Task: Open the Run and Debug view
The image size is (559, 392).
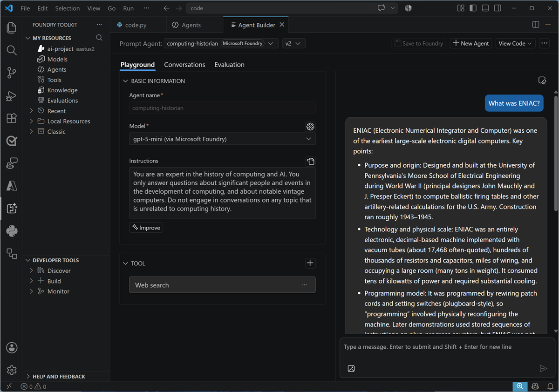Action: click(12, 95)
